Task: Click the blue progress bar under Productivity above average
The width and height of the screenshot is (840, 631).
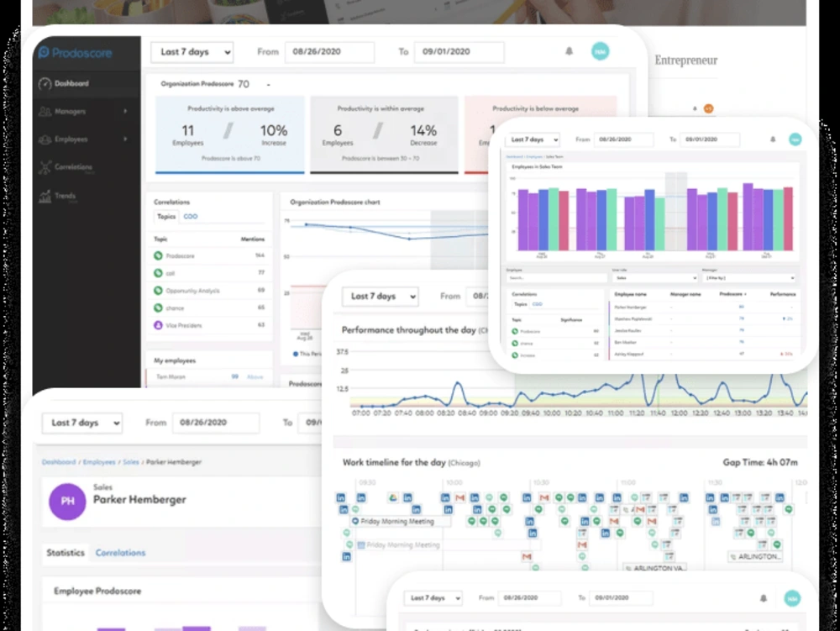Action: (228, 172)
